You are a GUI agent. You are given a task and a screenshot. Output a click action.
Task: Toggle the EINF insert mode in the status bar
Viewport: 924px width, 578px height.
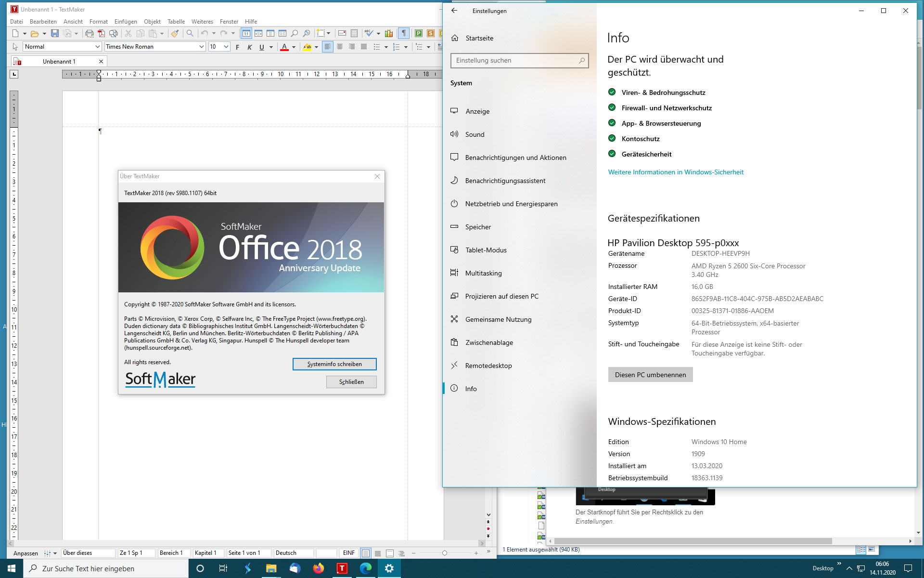(x=349, y=553)
